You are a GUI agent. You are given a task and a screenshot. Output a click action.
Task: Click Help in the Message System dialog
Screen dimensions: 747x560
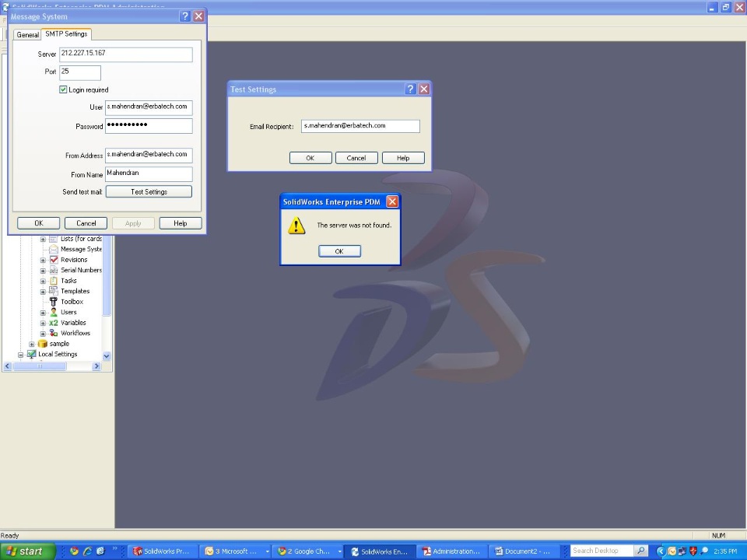point(181,223)
